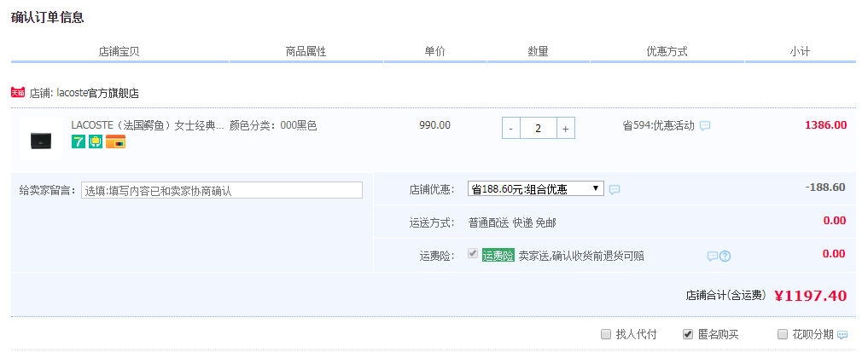The image size is (868, 352).
Task: Click the green shield guarantee icon
Action: point(96,142)
